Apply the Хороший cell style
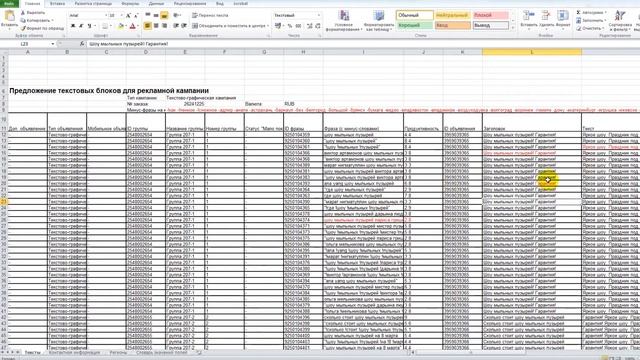The width and height of the screenshot is (640, 360). pos(414,25)
